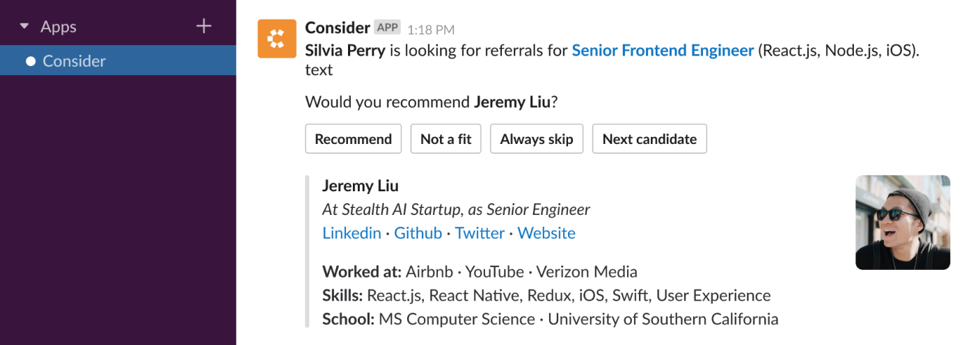Open the Senior Frontend Engineer link
Image resolution: width=980 pixels, height=345 pixels.
(x=663, y=50)
